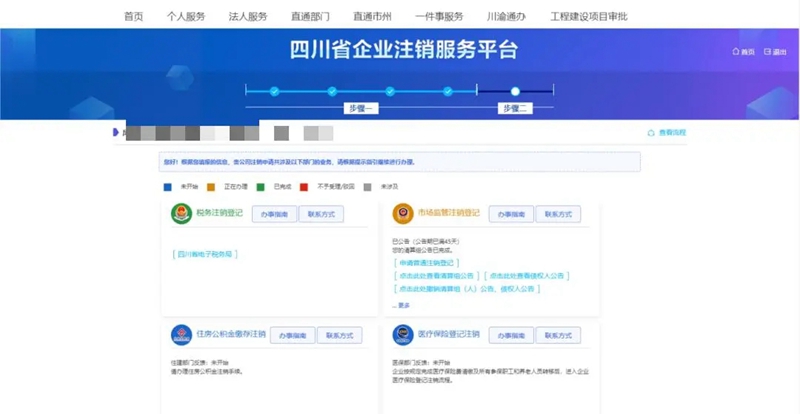Click the 首页 home link with the house icon in the blue banner
Screen dimensions: 800x414
point(743,52)
